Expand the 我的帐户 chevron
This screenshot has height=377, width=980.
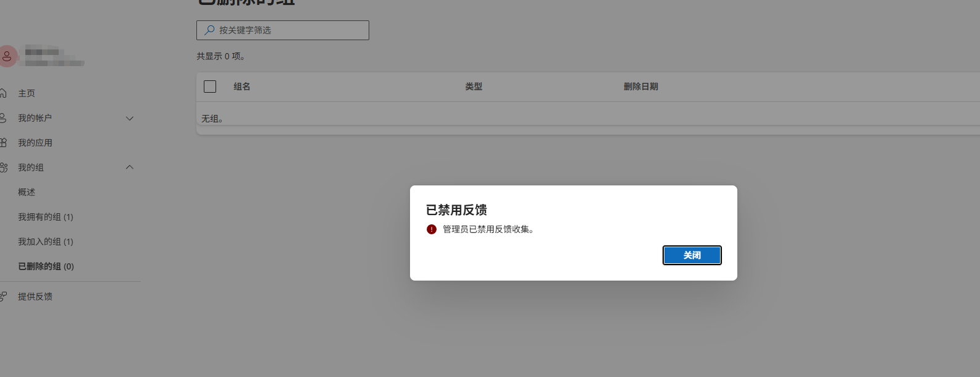[130, 118]
